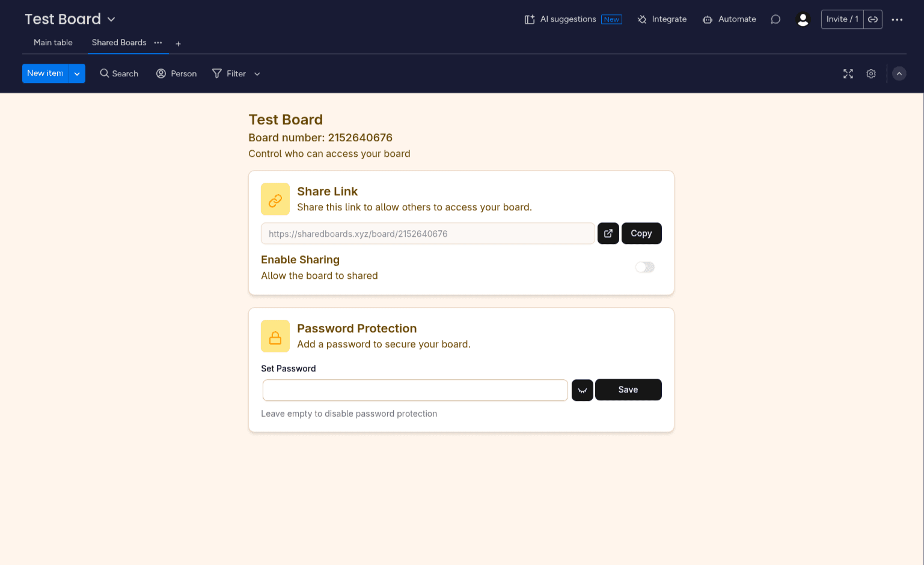Screen dimensions: 924x565
Task: Filter by Person
Action: (176, 73)
